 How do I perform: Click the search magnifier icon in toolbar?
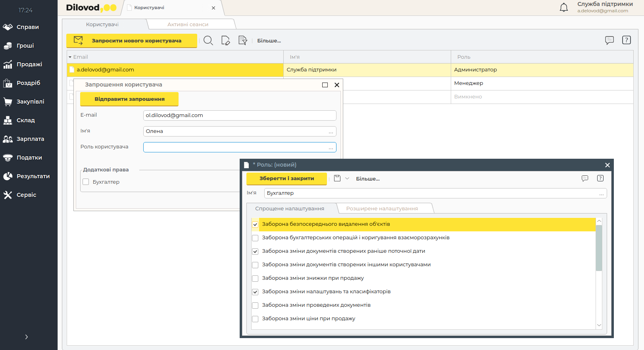pyautogui.click(x=208, y=40)
